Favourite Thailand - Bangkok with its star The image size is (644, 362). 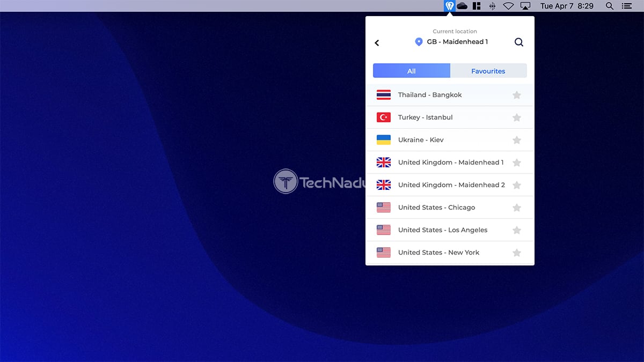(x=517, y=95)
